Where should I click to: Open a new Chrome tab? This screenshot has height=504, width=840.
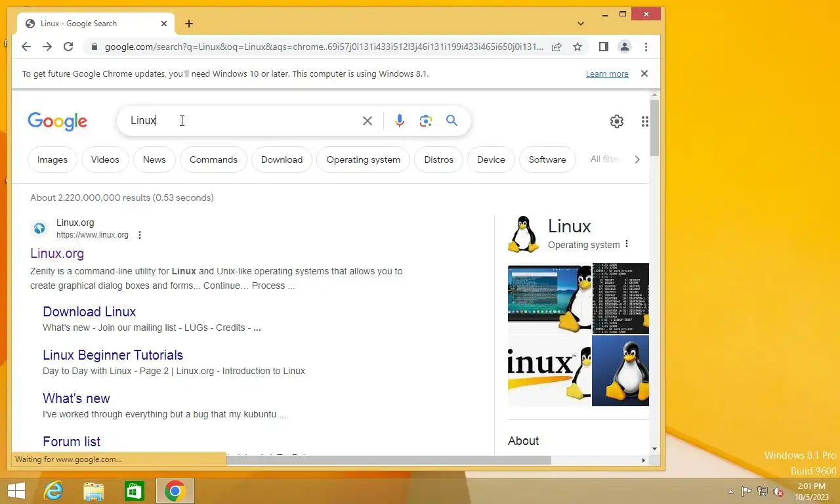[x=189, y=24]
